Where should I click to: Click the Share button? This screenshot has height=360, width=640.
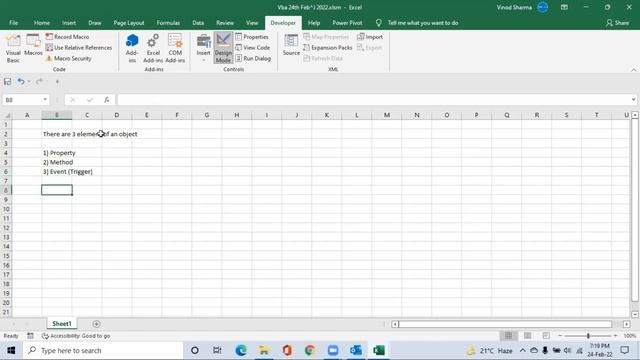click(x=617, y=23)
